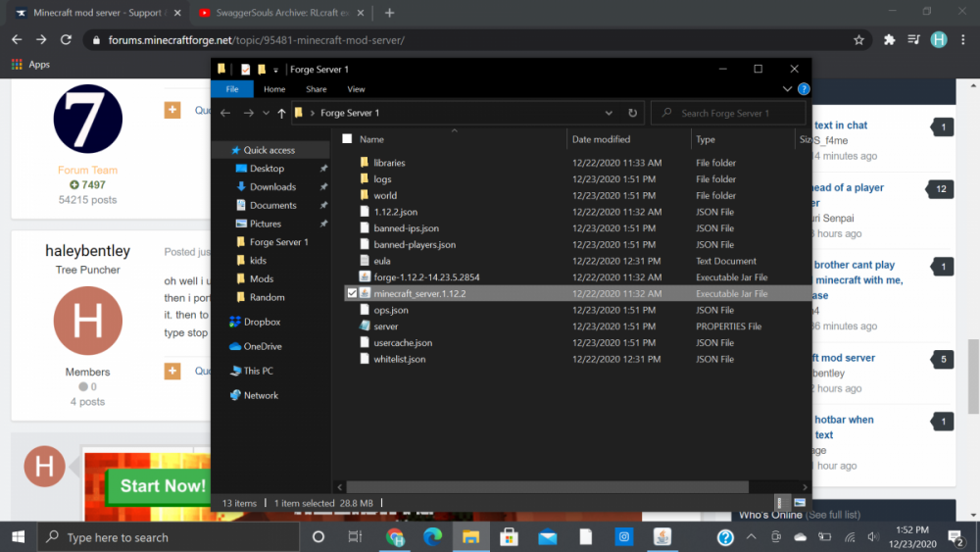Click the horizontal scrollbar in file list

(549, 486)
